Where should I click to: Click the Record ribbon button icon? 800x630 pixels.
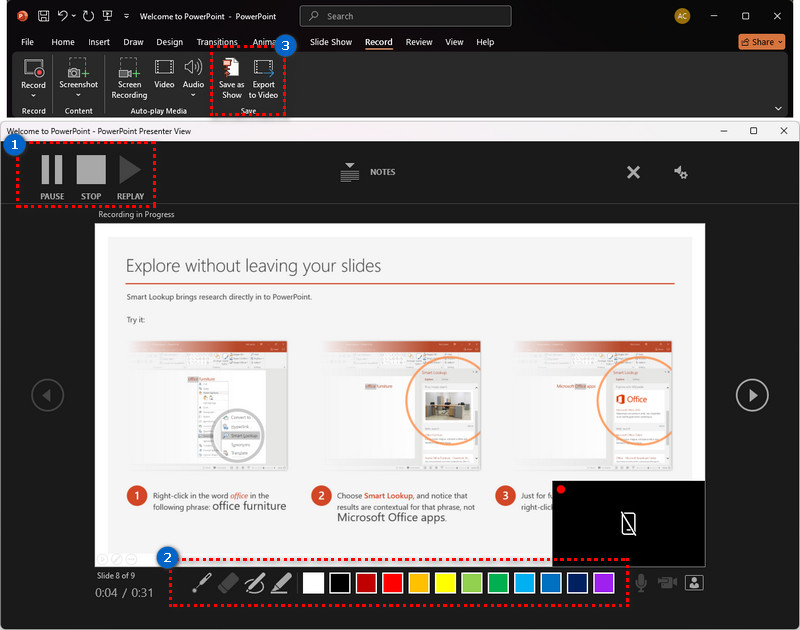tap(34, 68)
